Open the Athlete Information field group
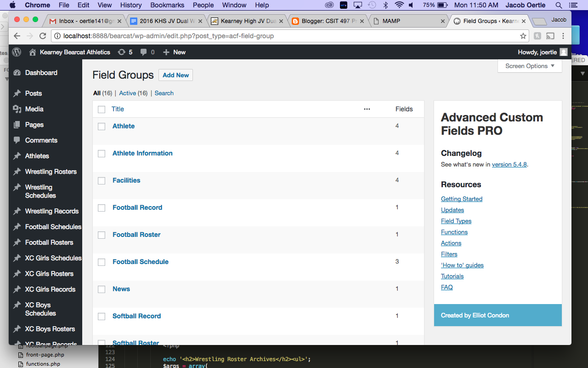588x368 pixels. click(142, 153)
